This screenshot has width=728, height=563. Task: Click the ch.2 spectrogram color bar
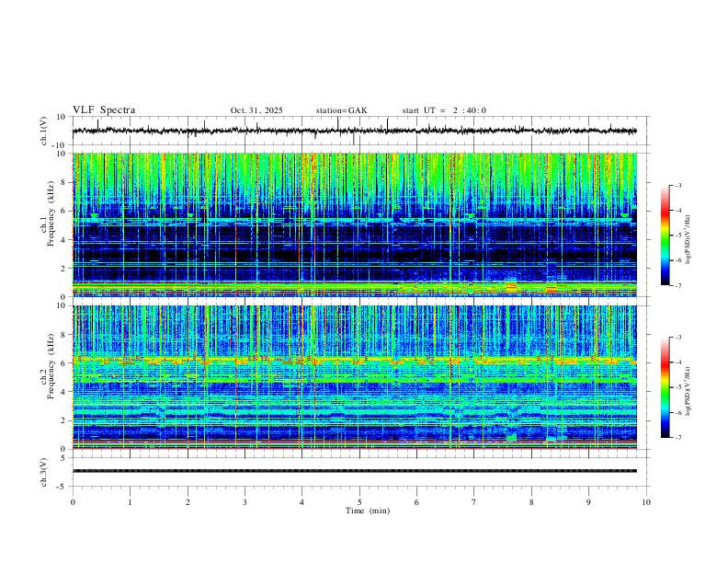665,387
